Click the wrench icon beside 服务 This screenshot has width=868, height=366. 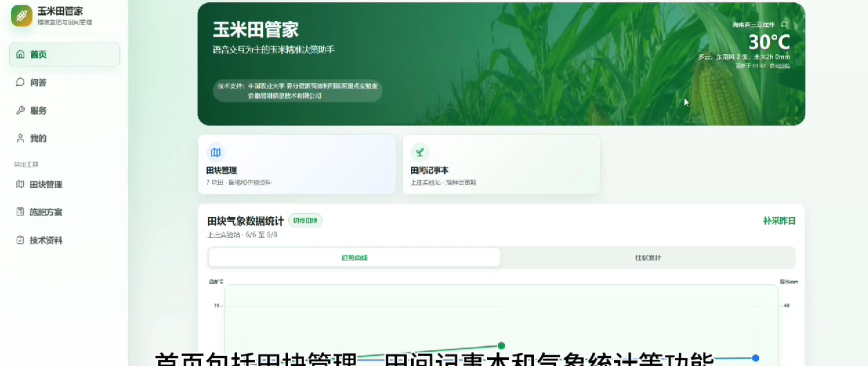20,110
